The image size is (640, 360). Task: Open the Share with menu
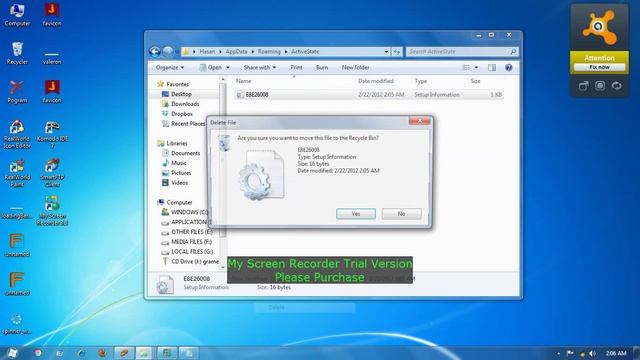260,68
